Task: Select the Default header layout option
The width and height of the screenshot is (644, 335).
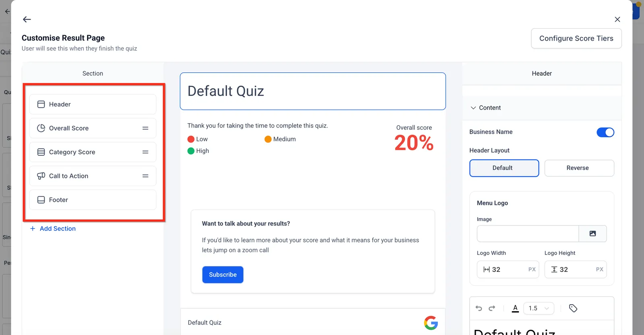Action: pos(504,168)
